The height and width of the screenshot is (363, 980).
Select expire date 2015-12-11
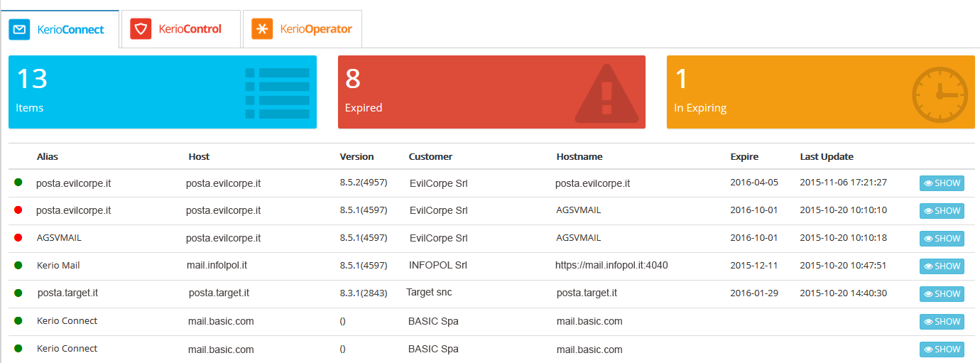tap(754, 265)
